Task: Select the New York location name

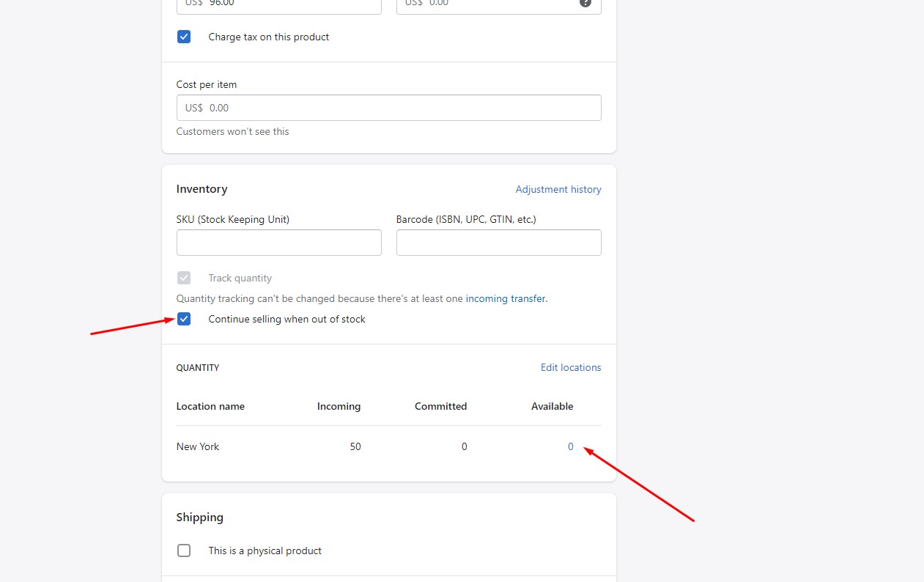Action: click(x=198, y=446)
